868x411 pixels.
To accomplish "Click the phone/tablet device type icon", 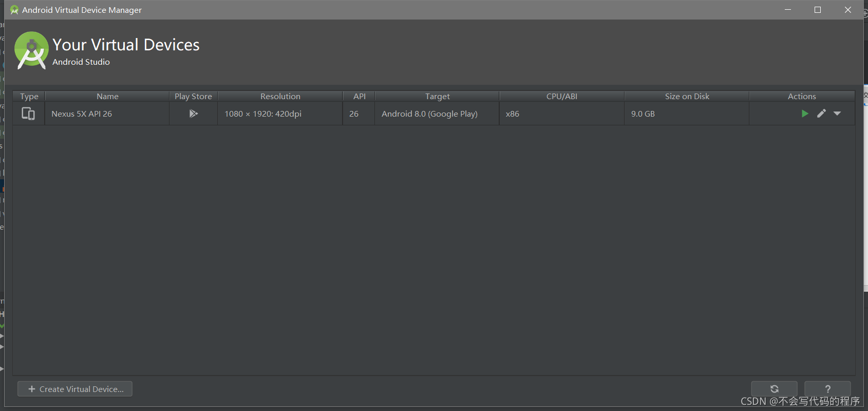I will pyautogui.click(x=28, y=114).
